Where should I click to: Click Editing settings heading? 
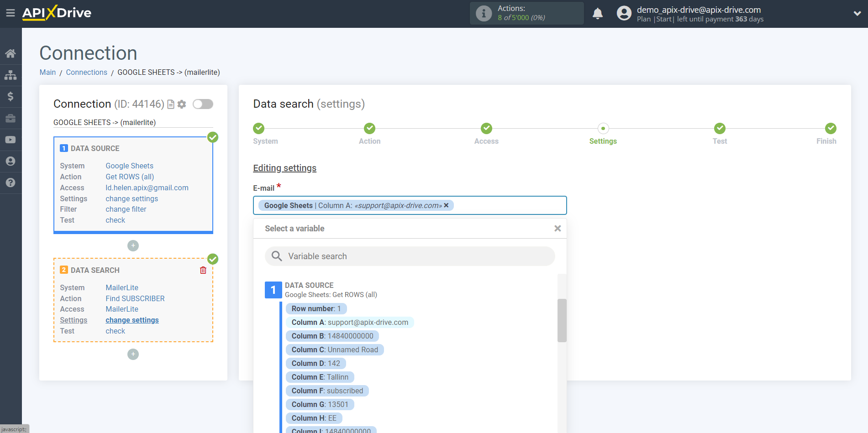(284, 168)
